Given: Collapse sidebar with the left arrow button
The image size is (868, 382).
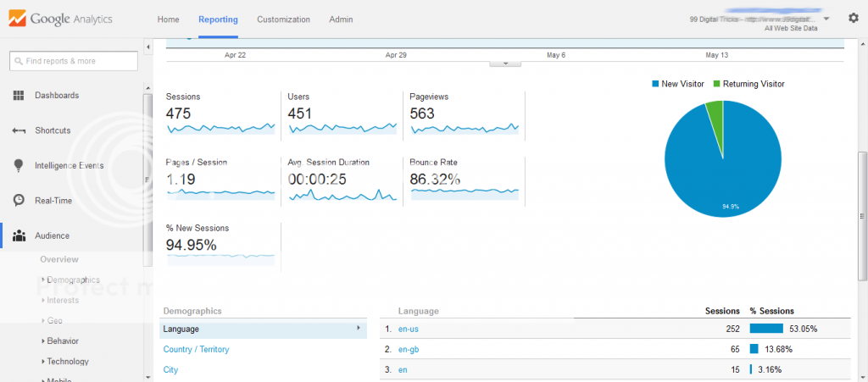Looking at the screenshot, I should point(147,47).
